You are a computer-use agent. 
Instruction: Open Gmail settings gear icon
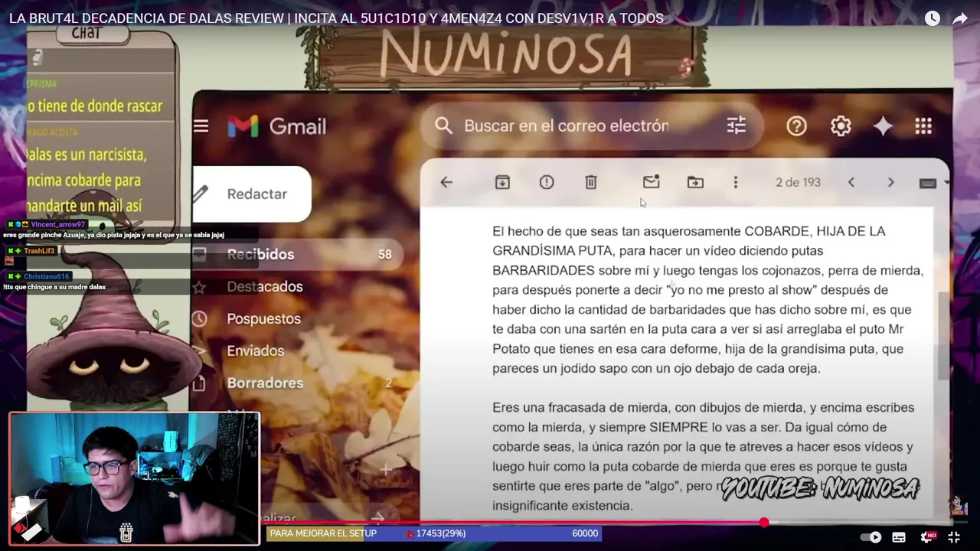tap(841, 126)
